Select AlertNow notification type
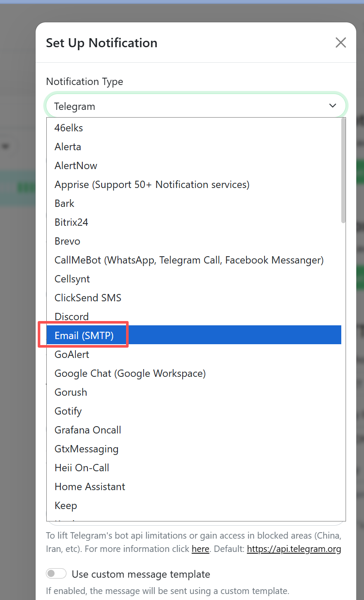 click(76, 165)
